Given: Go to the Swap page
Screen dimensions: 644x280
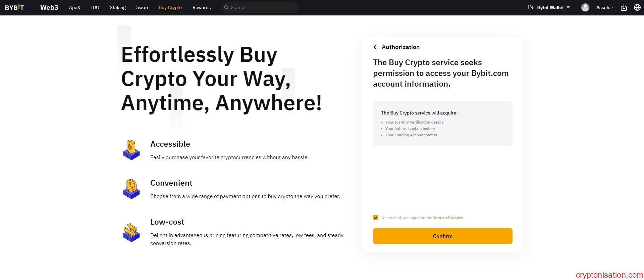Looking at the screenshot, I should pyautogui.click(x=142, y=7).
